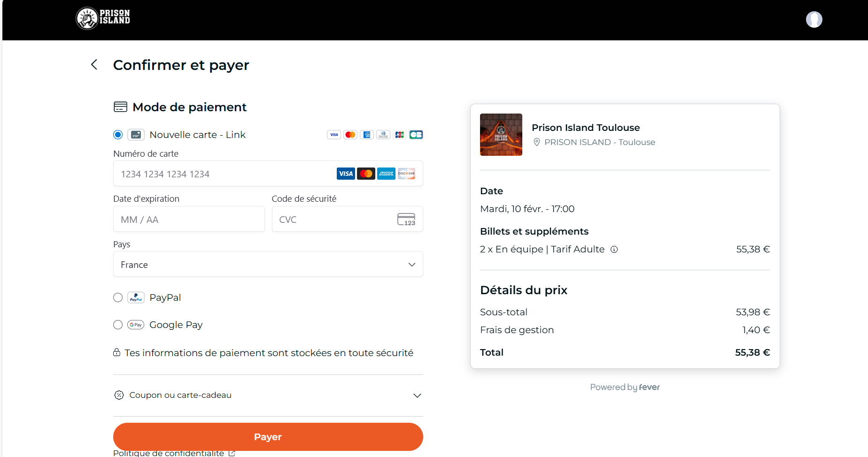Screen dimensions: 868x457
Task: Click the CVC card hint icon
Action: coord(406,219)
